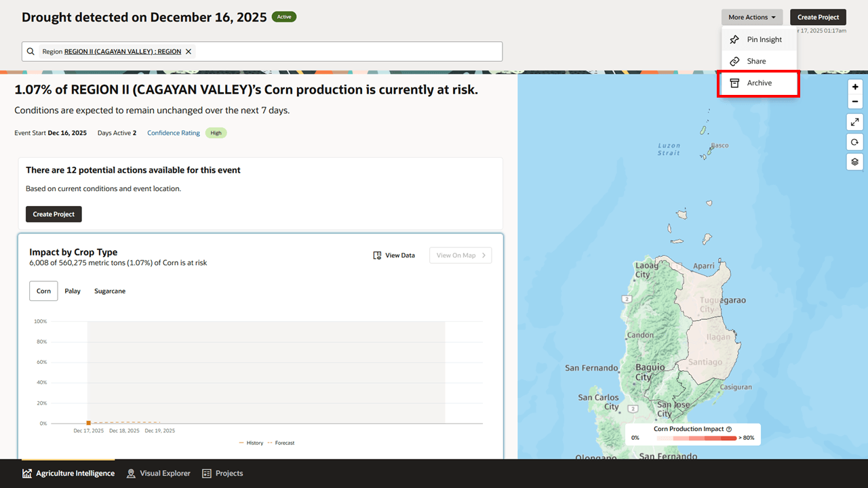The height and width of the screenshot is (488, 868).
Task: Click the green Active status badge
Action: pos(284,17)
